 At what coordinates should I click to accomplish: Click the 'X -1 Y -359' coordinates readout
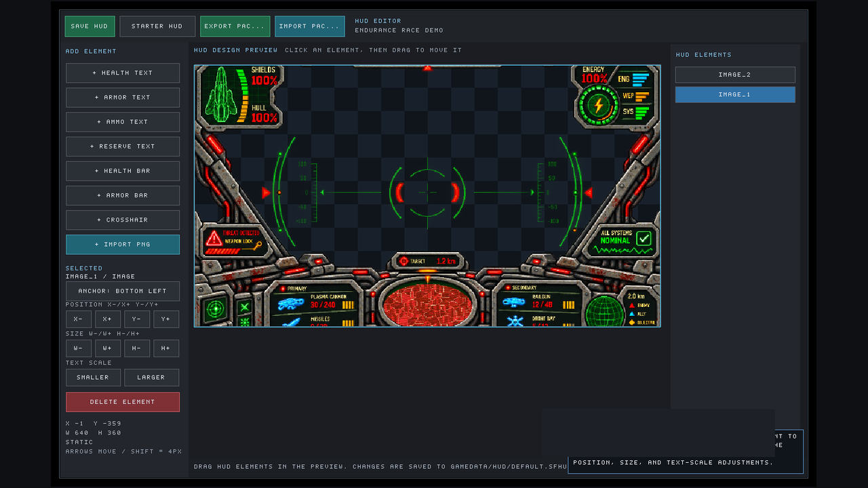coord(94,424)
